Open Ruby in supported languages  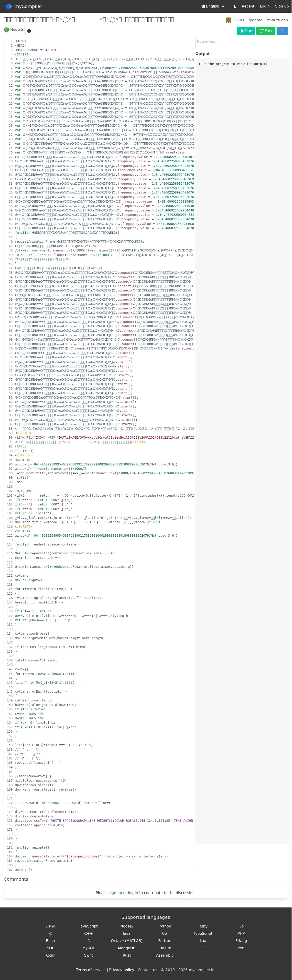(203, 926)
